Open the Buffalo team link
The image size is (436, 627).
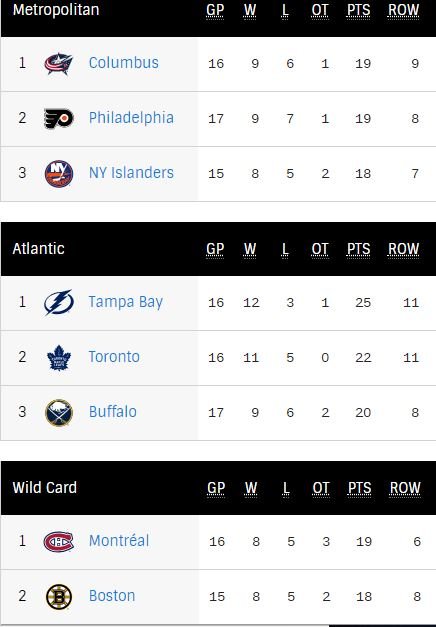pyautogui.click(x=113, y=411)
